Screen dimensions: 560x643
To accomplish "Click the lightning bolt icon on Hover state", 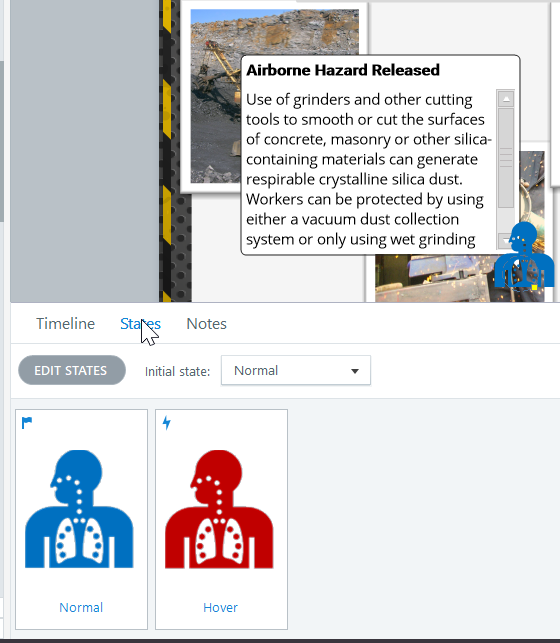I will 166,423.
